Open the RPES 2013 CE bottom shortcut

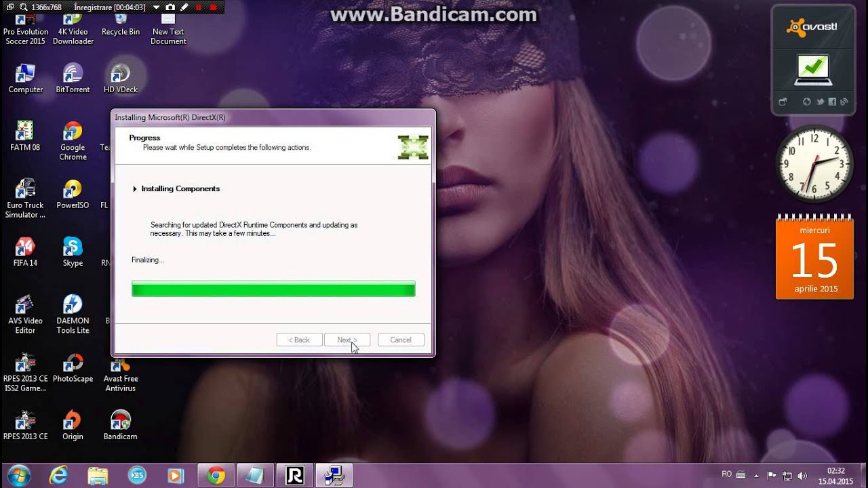point(25,426)
